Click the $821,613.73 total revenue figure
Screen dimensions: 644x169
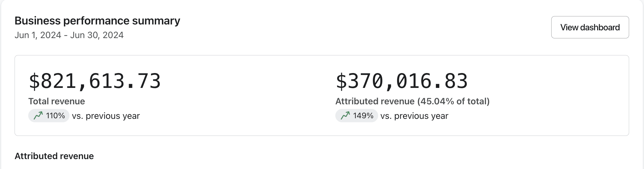tap(95, 81)
